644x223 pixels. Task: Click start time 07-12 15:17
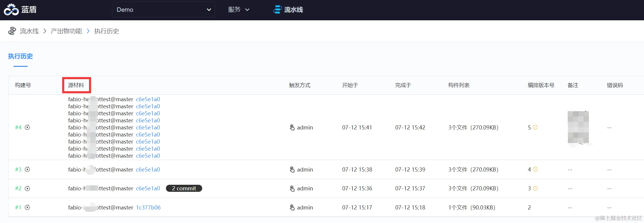pyautogui.click(x=357, y=207)
